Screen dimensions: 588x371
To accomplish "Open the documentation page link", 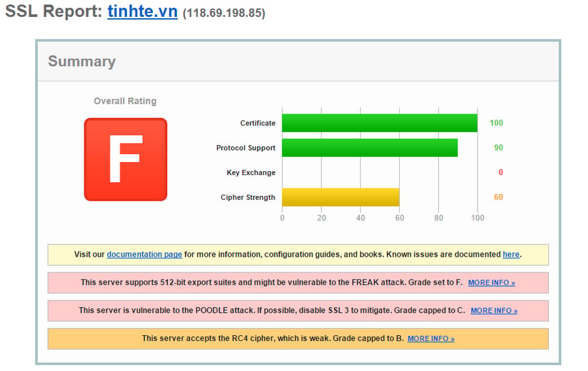I will (x=144, y=255).
